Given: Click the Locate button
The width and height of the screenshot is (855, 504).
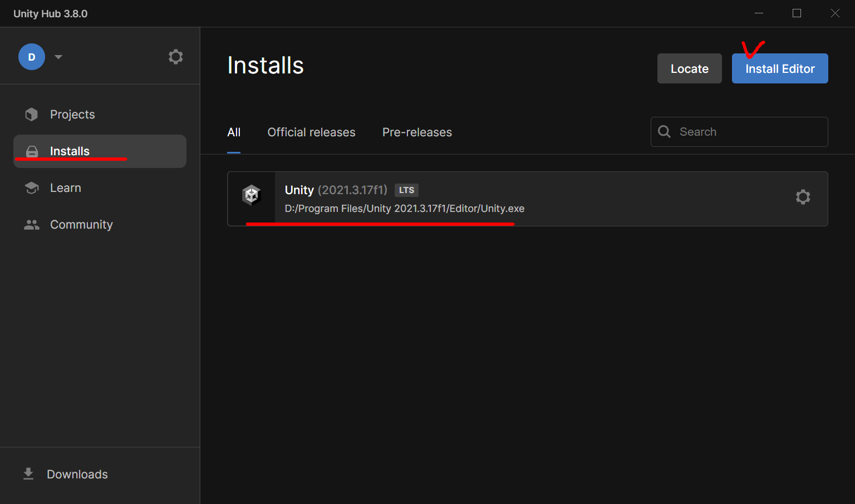Looking at the screenshot, I should tap(690, 68).
